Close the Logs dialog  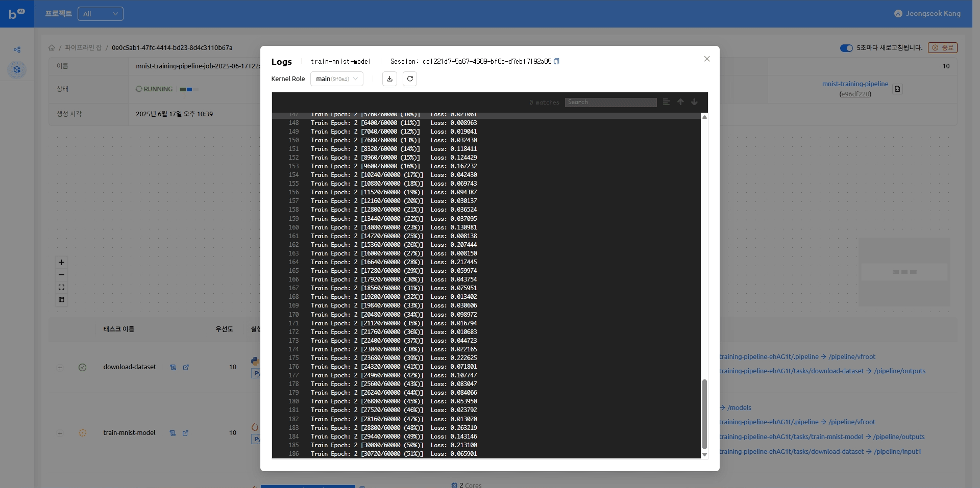[x=707, y=59]
